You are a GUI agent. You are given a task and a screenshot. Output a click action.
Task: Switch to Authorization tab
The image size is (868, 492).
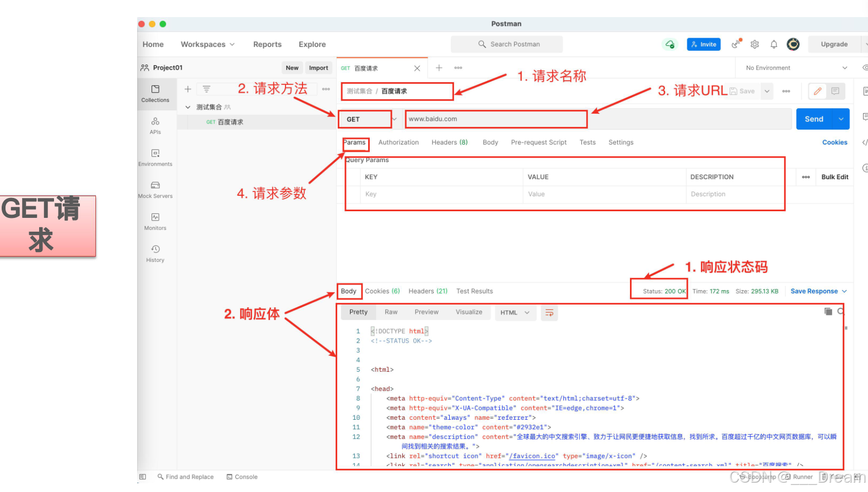398,142
